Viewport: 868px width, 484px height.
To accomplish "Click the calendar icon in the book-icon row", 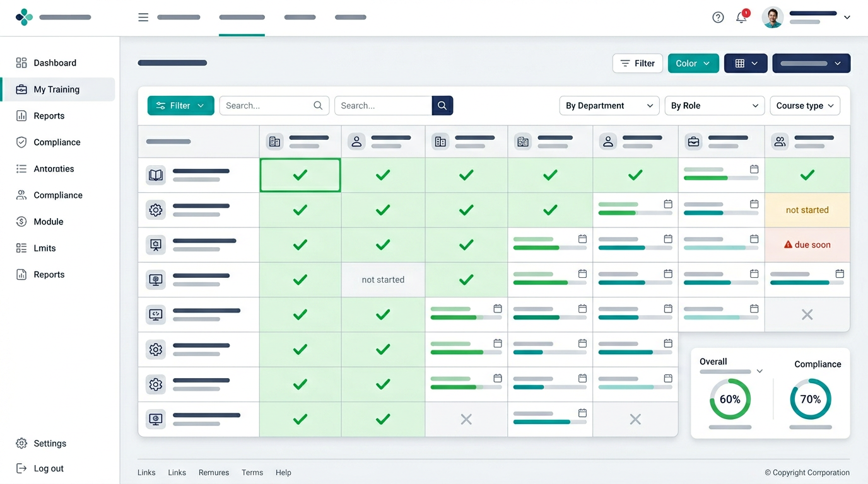I will coord(754,170).
